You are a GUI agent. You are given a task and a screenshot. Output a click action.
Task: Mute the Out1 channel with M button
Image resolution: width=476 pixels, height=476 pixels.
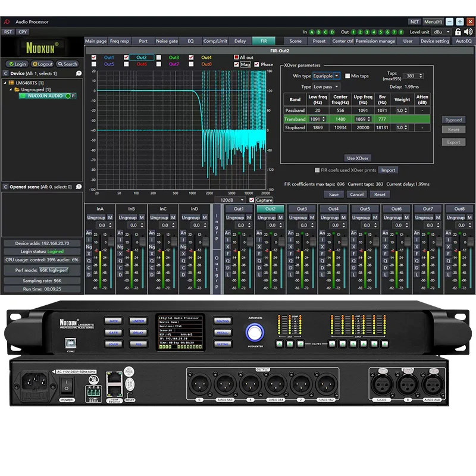coord(248,217)
